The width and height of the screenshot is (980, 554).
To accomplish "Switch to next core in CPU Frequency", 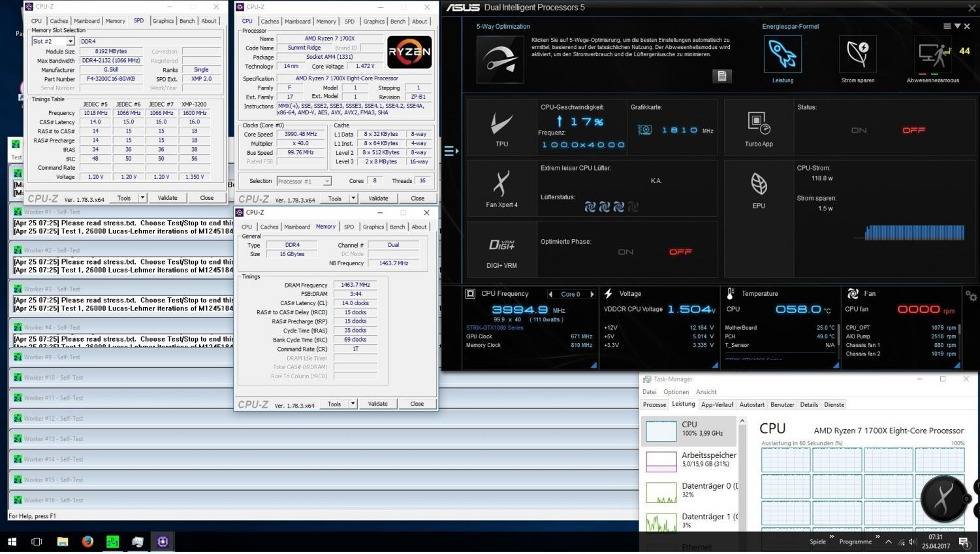I will coord(592,294).
